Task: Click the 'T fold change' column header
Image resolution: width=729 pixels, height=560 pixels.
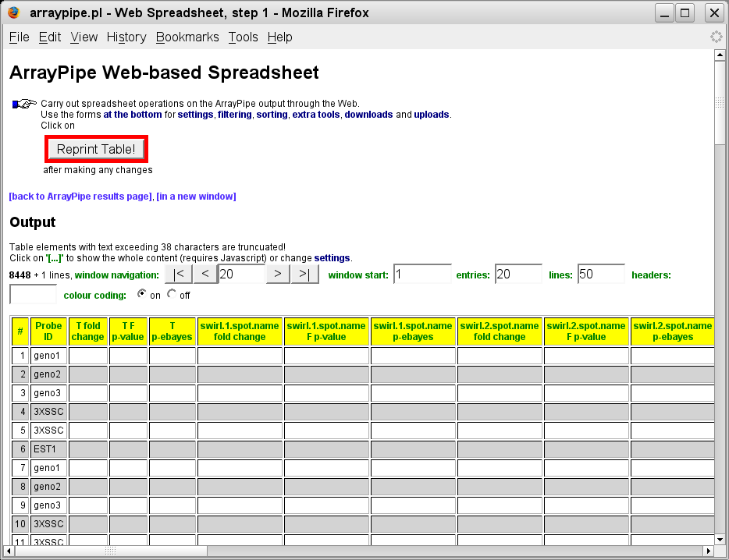Action: click(x=88, y=331)
